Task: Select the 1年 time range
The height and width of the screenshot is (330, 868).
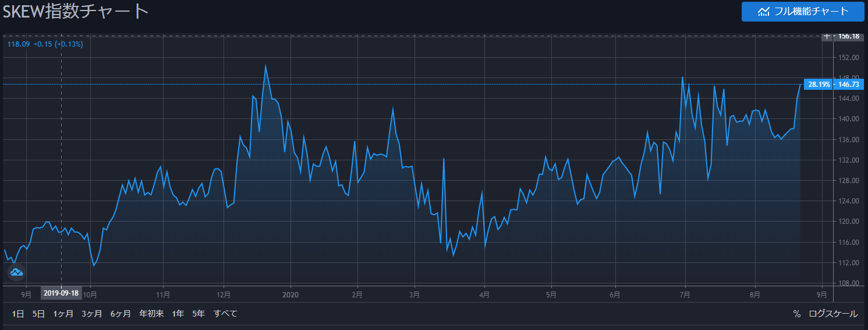Action: click(178, 314)
